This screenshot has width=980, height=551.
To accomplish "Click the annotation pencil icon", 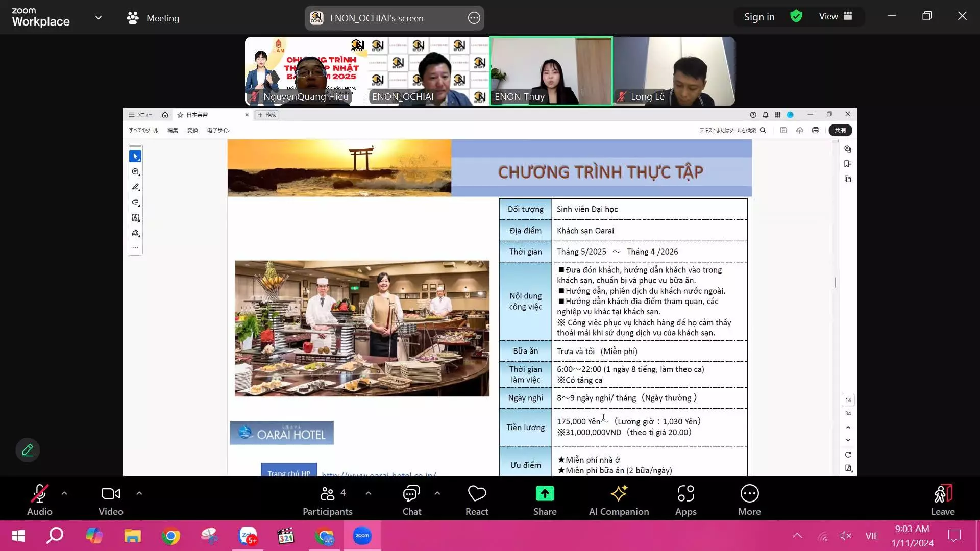I will coord(28,450).
